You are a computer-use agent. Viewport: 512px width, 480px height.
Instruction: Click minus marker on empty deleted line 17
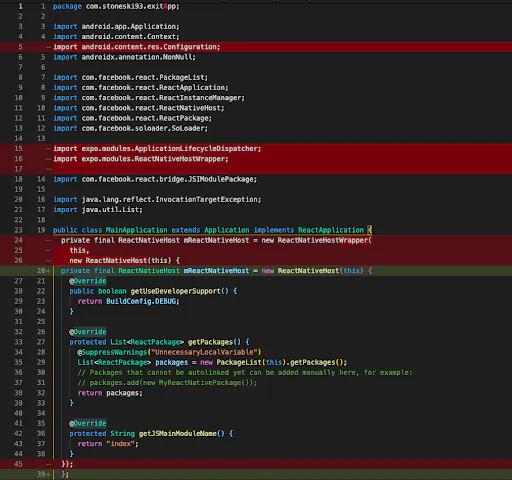click(x=48, y=169)
